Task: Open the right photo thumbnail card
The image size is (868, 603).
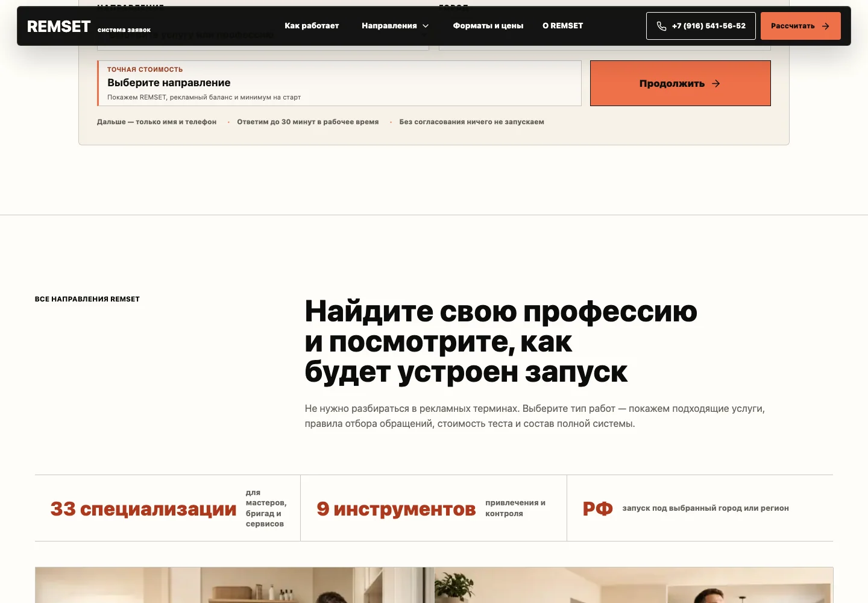Action: coord(634,585)
